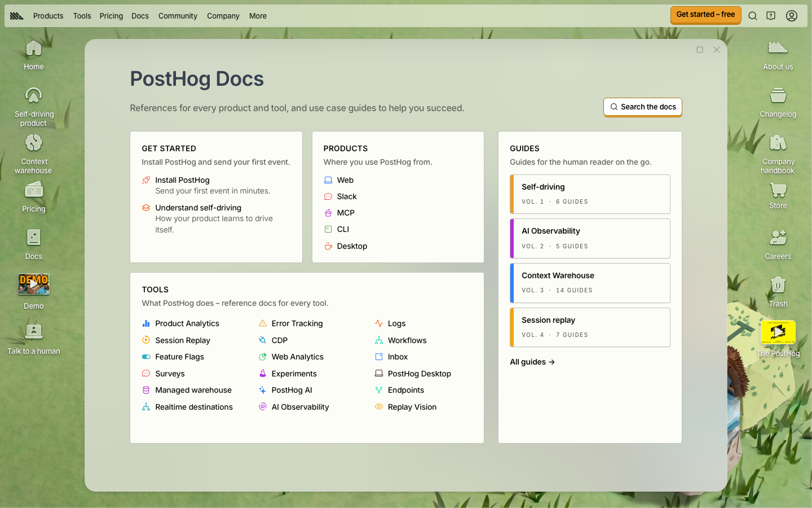The width and height of the screenshot is (812, 508).
Task: Open the Store desktop icon
Action: coord(778,195)
